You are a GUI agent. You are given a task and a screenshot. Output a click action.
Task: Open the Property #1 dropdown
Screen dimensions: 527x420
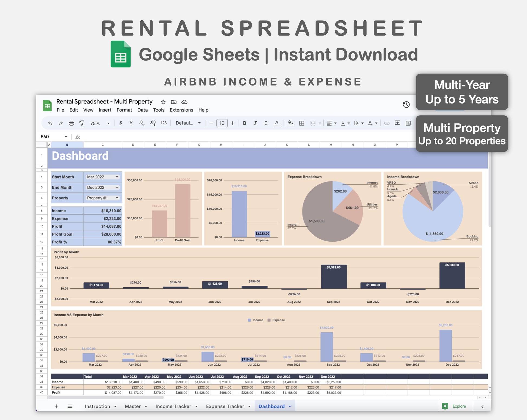click(103, 198)
